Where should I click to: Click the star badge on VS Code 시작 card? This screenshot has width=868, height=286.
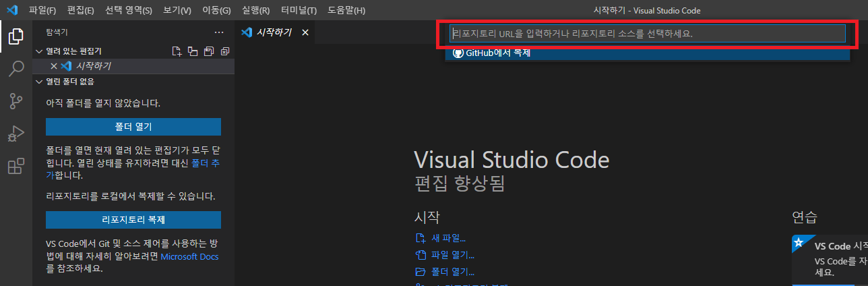coord(798,241)
